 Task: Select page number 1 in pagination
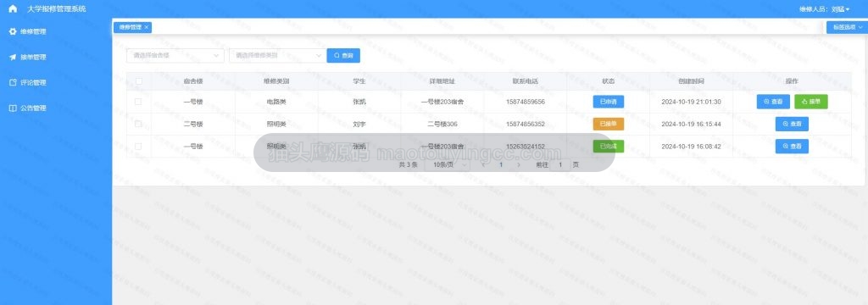click(x=501, y=165)
